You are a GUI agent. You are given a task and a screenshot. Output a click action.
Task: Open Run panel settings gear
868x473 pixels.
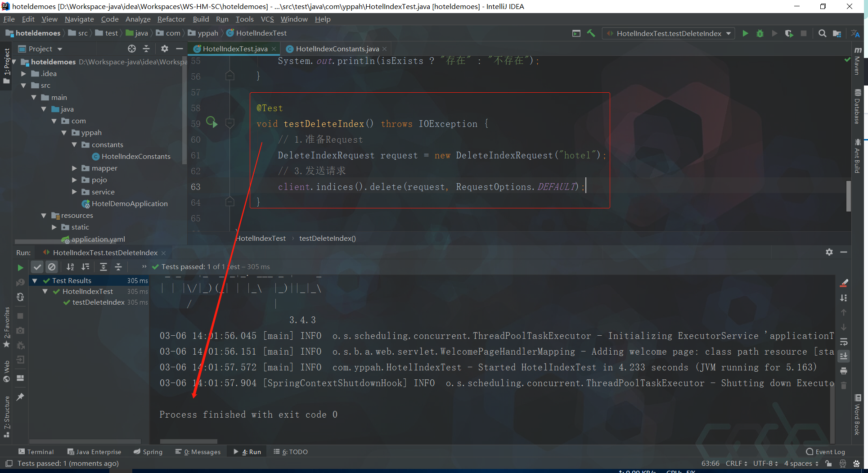pos(829,252)
